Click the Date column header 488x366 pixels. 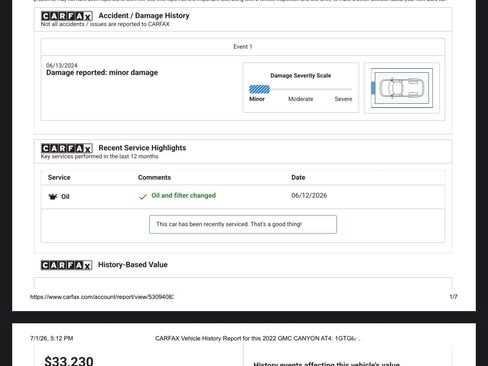[298, 177]
